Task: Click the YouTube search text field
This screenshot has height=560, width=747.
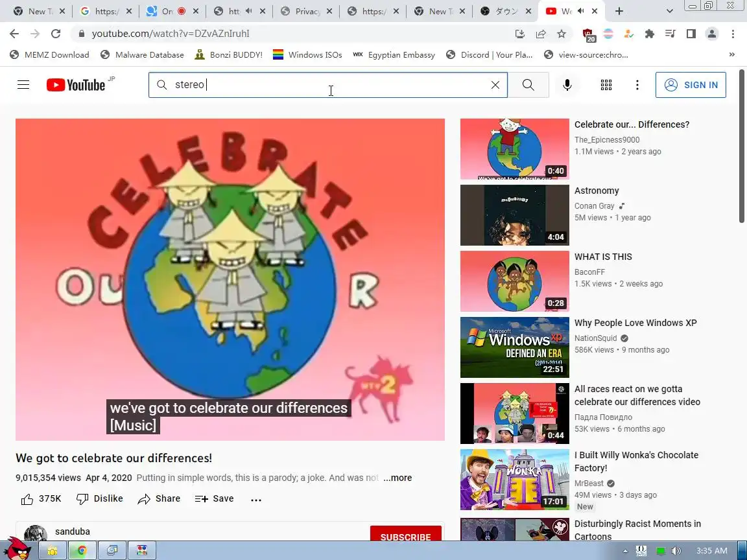Action: coord(329,85)
